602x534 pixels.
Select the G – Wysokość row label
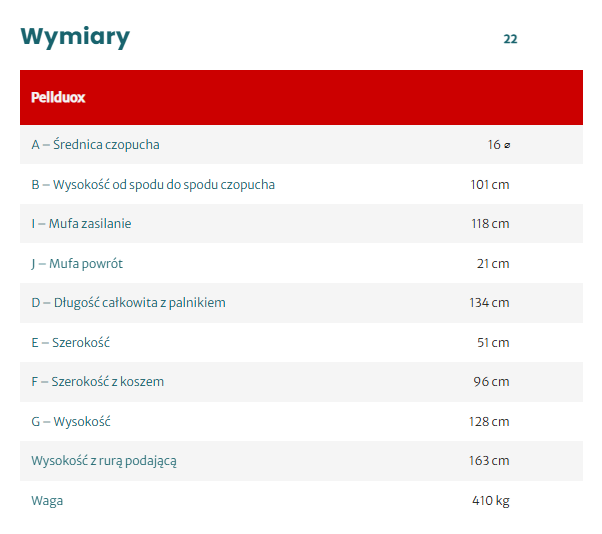(70, 422)
